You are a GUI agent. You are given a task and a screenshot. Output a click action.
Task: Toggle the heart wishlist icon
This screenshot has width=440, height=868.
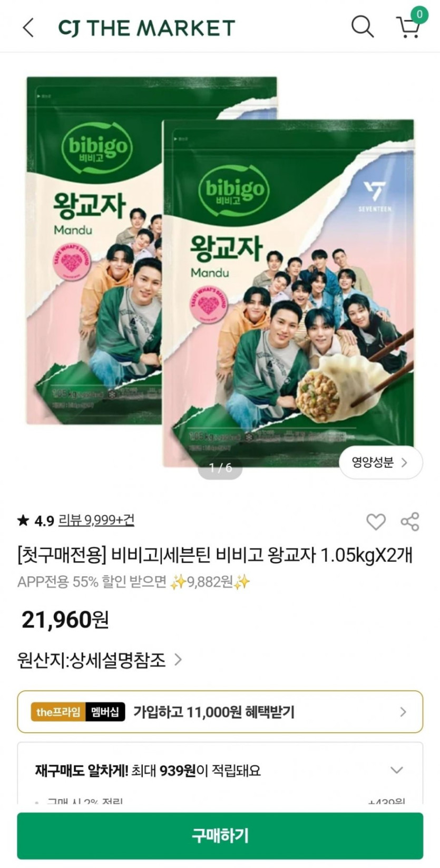(x=376, y=522)
